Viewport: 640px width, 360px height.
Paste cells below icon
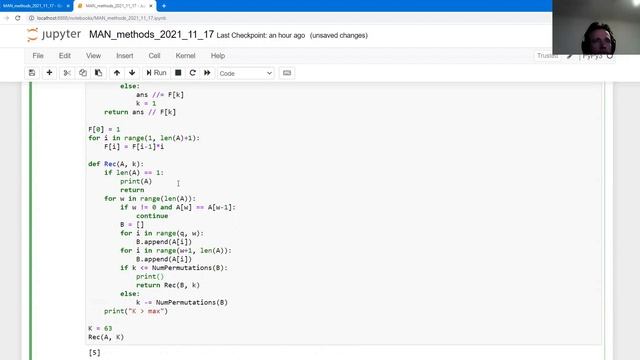pyautogui.click(x=98, y=73)
